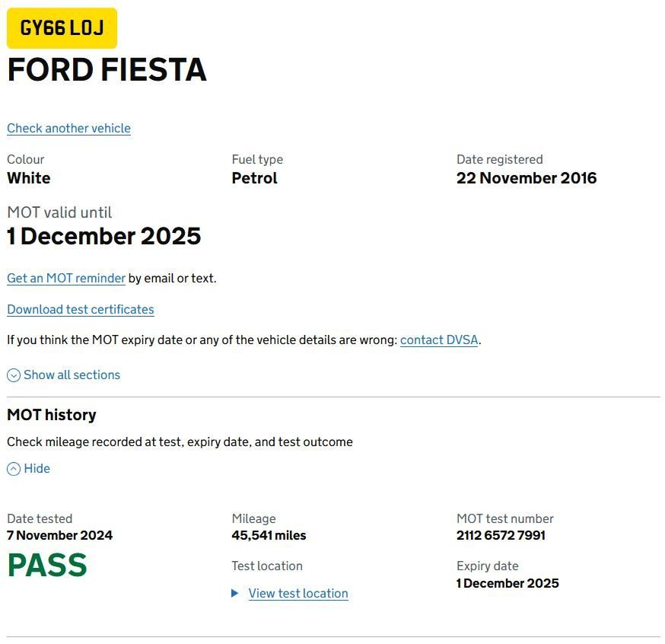Click the triangle beside View test location
Screen dimensions: 665x644
(x=234, y=593)
